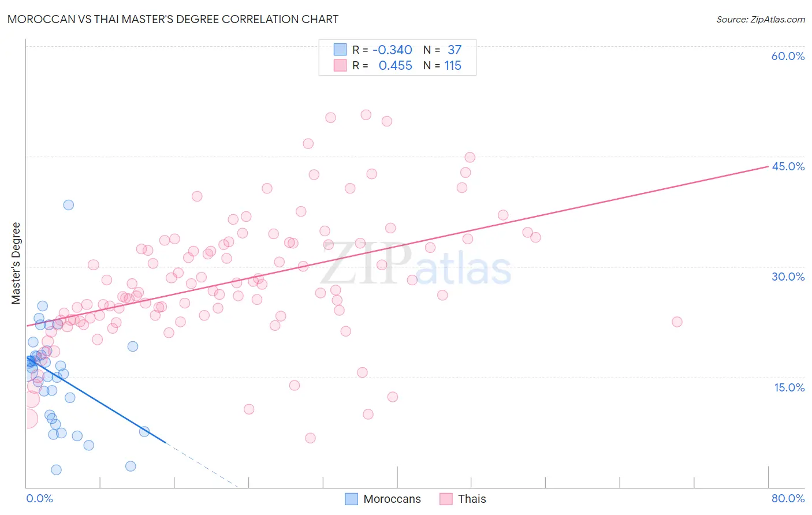Select the Thais legend label

click(472, 499)
